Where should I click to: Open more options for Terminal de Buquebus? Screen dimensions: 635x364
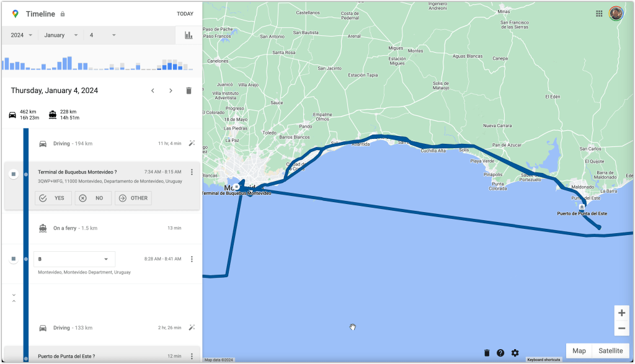pyautogui.click(x=192, y=172)
